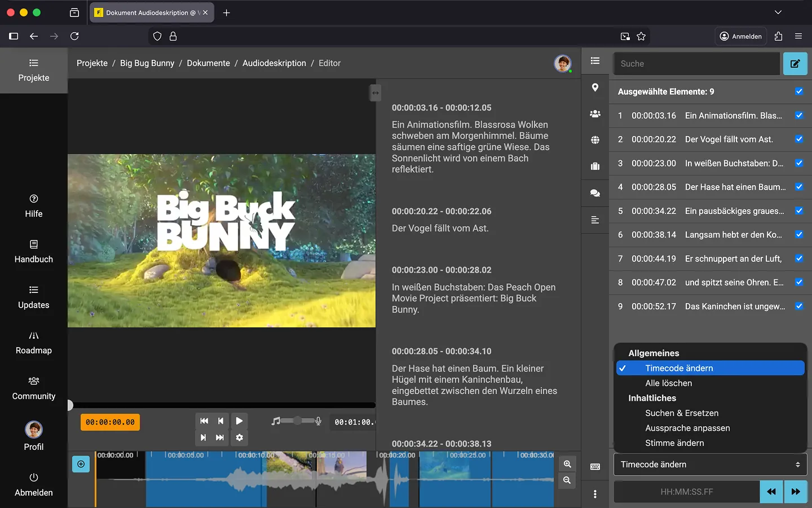Open the 'Timecode ändern' action dropdown
The image size is (812, 508).
pos(710,465)
